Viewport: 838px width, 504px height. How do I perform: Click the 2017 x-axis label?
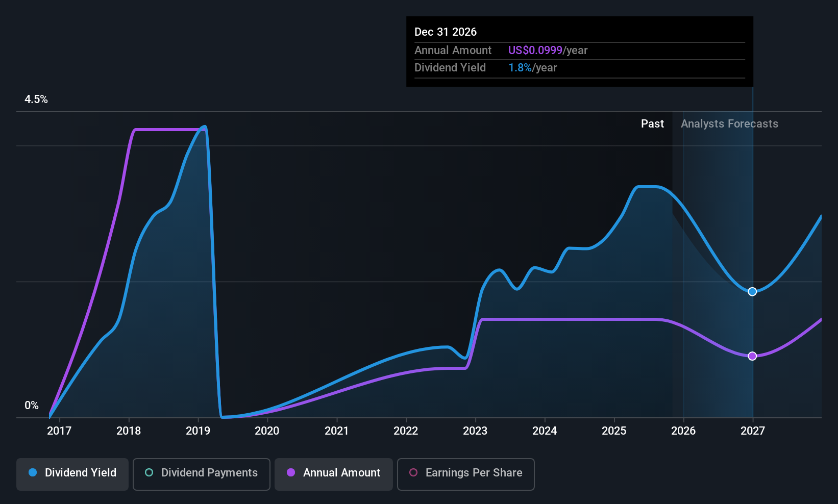point(59,431)
